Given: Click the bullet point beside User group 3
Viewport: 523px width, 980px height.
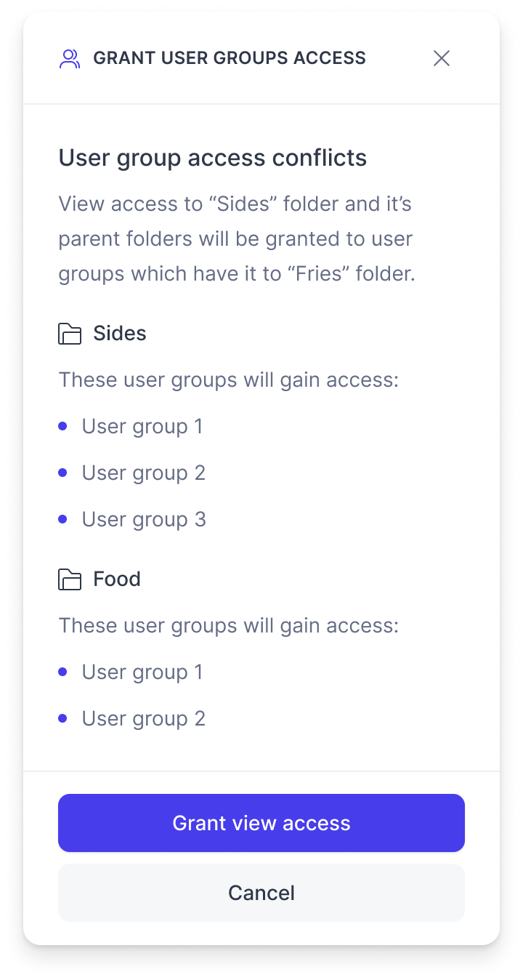Looking at the screenshot, I should pyautogui.click(x=62, y=519).
